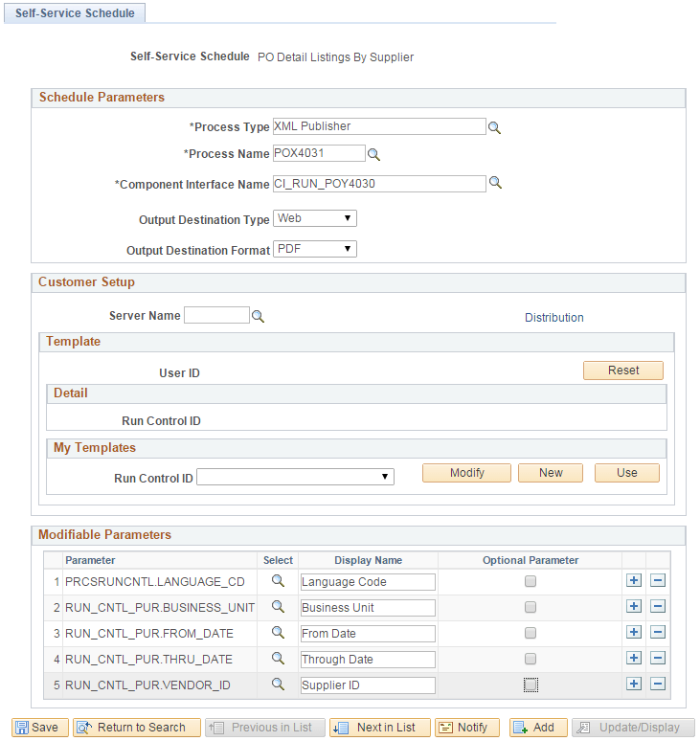Click the RUN_CNTL_PUR.THRU_DATE parameter text

(x=148, y=660)
